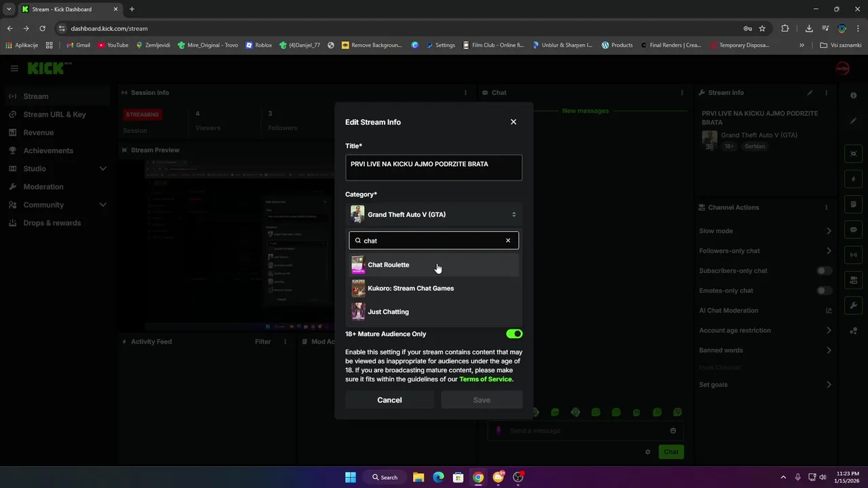This screenshot has height=488, width=868.
Task: Click the green Chat send button
Action: (671, 452)
